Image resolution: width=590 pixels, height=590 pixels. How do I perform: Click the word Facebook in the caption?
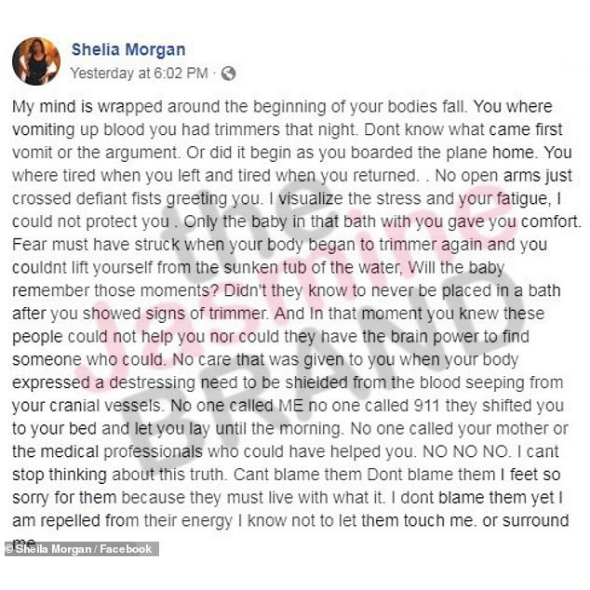[126, 549]
